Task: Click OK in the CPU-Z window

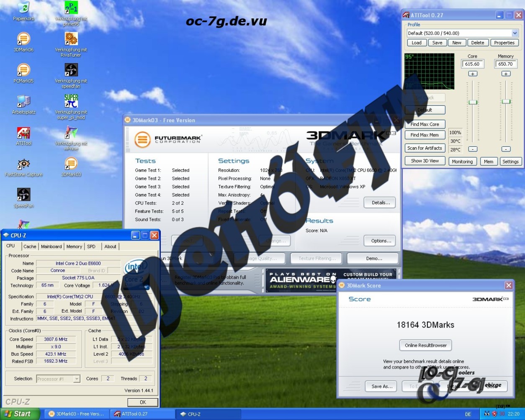Action: click(x=143, y=402)
